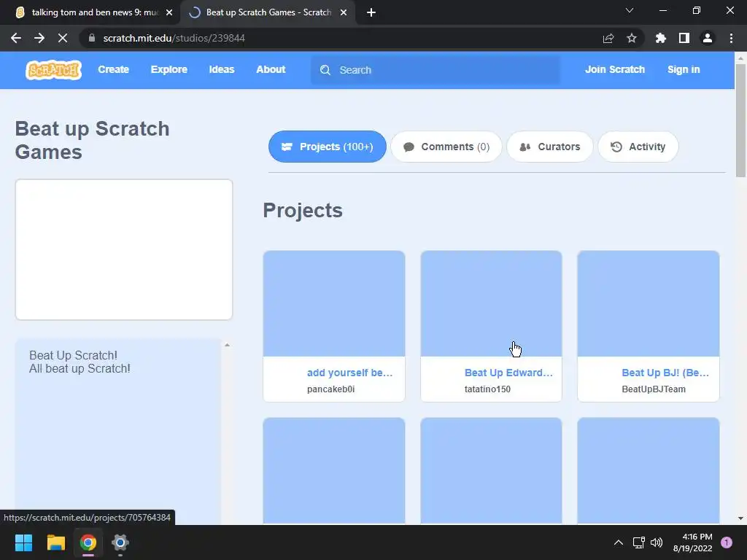
Task: Click the page scrollbar down arrow
Action: tap(740, 518)
